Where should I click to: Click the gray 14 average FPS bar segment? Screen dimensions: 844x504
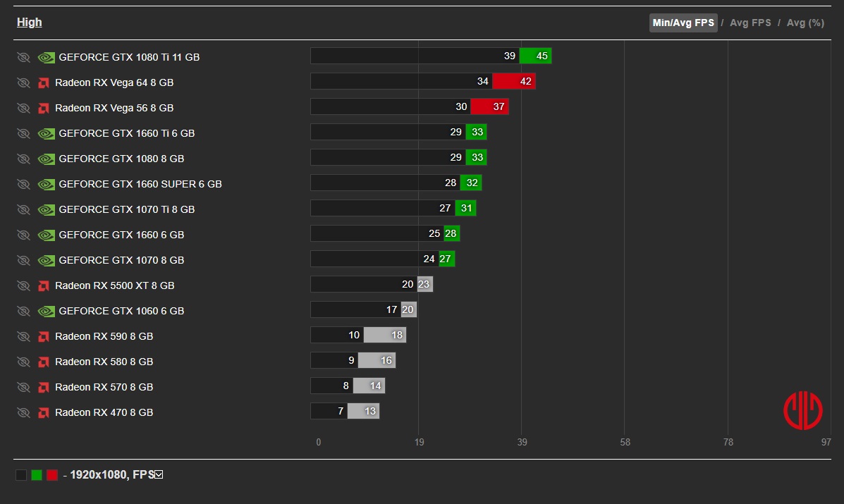(x=369, y=386)
